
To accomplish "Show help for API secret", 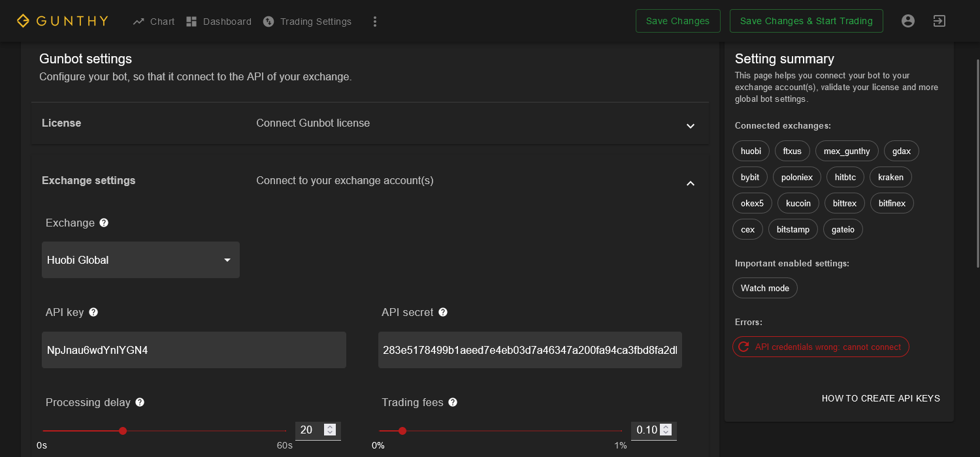I will [x=443, y=312].
